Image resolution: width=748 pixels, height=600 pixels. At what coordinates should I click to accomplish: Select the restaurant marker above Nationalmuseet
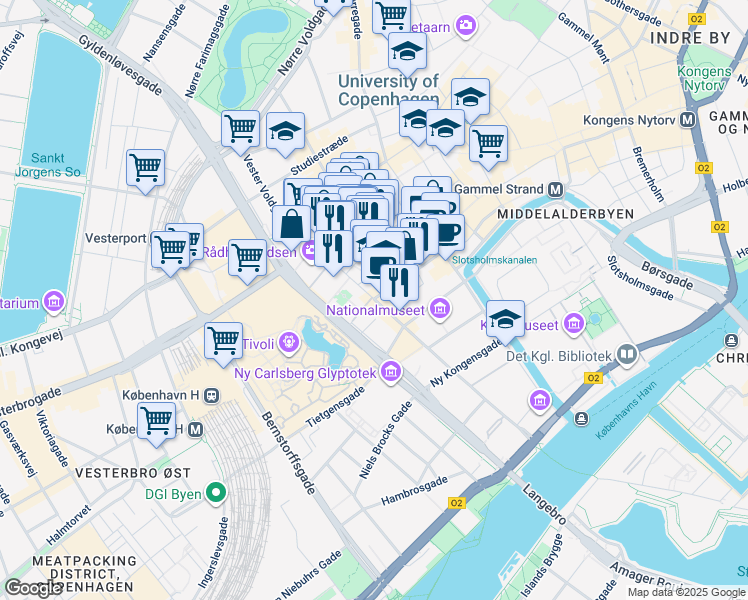(x=400, y=287)
